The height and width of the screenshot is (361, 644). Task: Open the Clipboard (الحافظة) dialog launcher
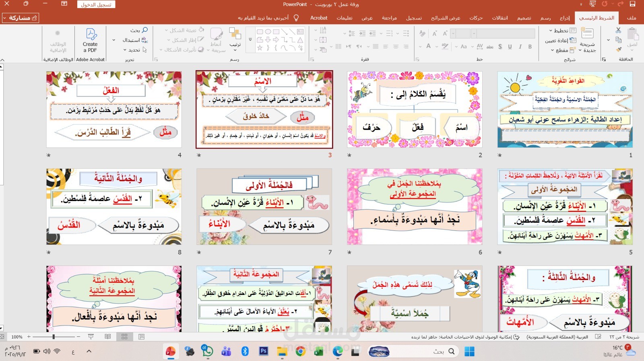point(604,60)
